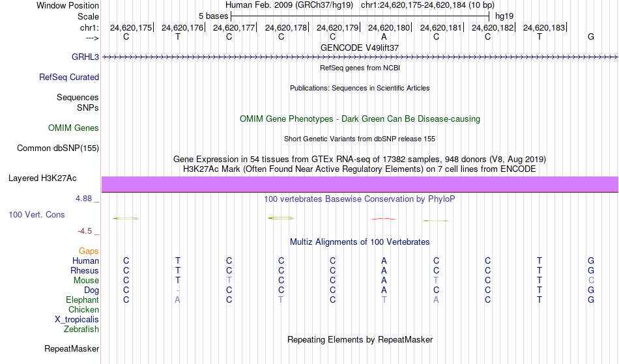Select the Mouse row light C in last column
The image size is (619, 364).
pos(590,281)
